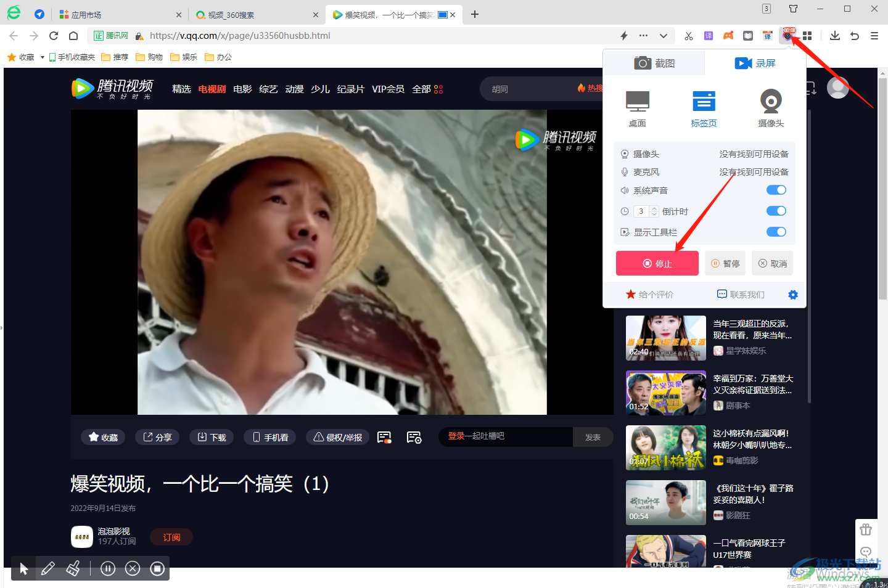Select Tab page recording source

click(704, 109)
